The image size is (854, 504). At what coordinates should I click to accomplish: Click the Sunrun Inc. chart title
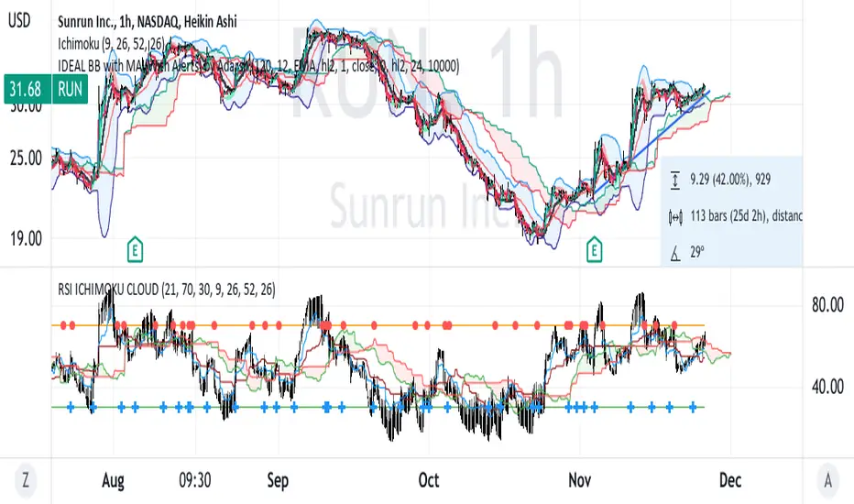click(x=147, y=22)
